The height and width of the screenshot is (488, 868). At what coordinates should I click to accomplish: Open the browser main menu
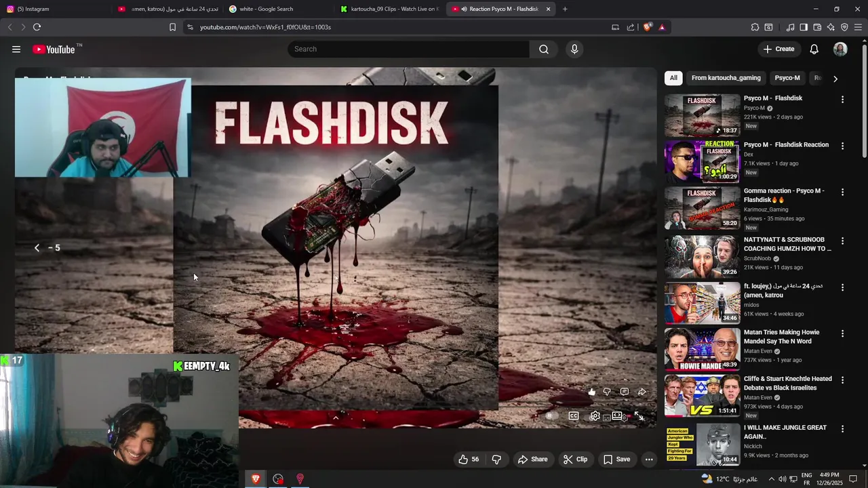click(x=858, y=27)
